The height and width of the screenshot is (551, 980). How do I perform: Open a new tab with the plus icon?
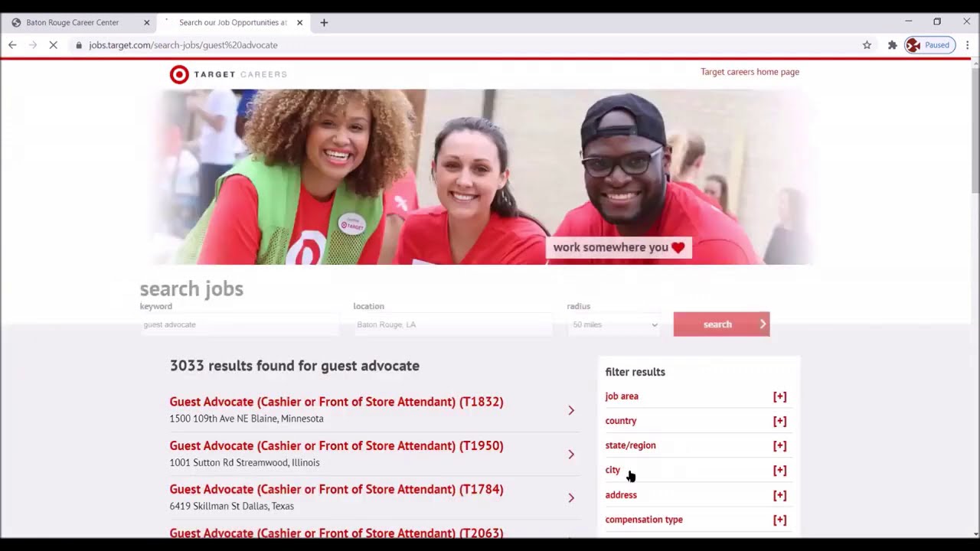[x=324, y=22]
